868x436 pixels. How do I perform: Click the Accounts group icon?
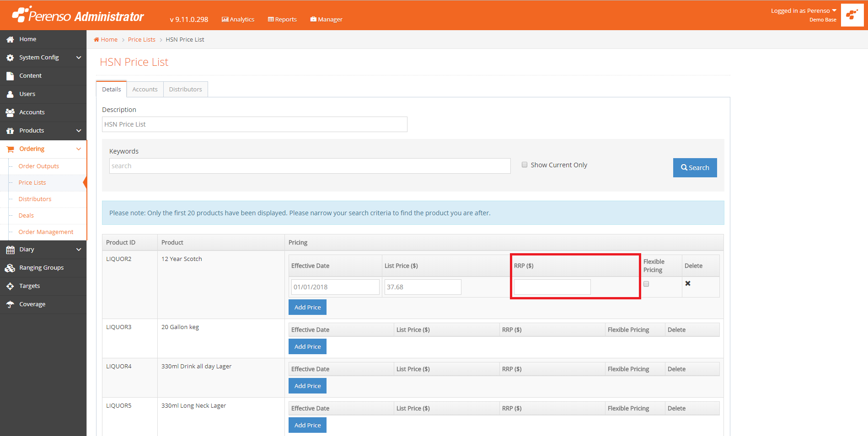10,112
